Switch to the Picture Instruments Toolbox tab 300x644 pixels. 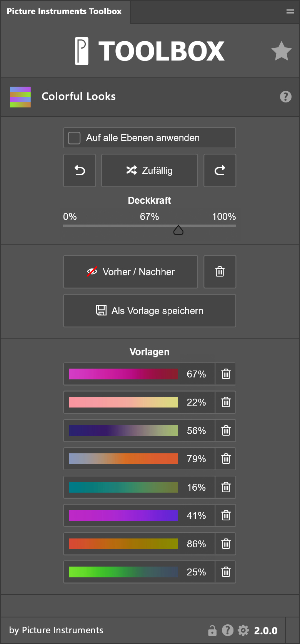(x=64, y=12)
